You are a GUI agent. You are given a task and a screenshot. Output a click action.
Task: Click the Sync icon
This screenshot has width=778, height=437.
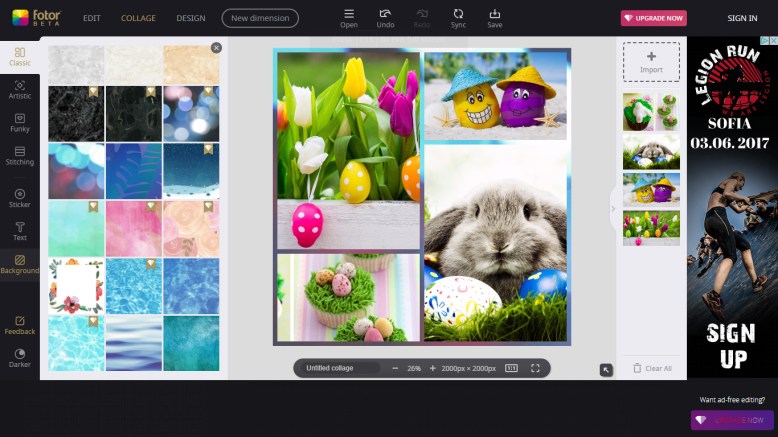(458, 18)
